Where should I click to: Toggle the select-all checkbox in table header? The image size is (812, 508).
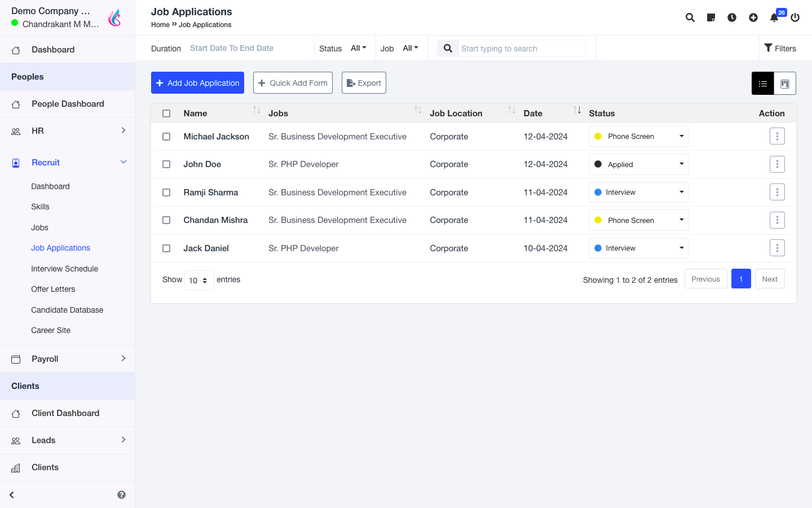(x=166, y=113)
